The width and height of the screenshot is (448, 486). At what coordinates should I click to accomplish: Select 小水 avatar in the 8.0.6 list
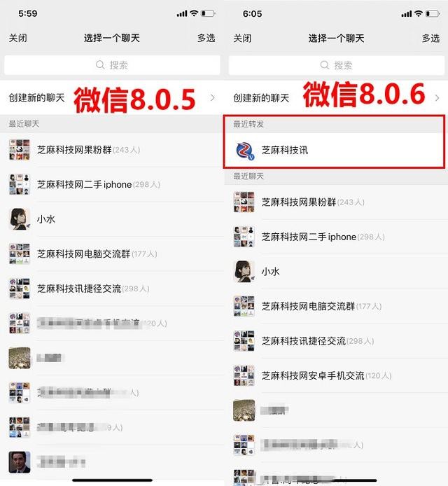pyautogui.click(x=244, y=272)
